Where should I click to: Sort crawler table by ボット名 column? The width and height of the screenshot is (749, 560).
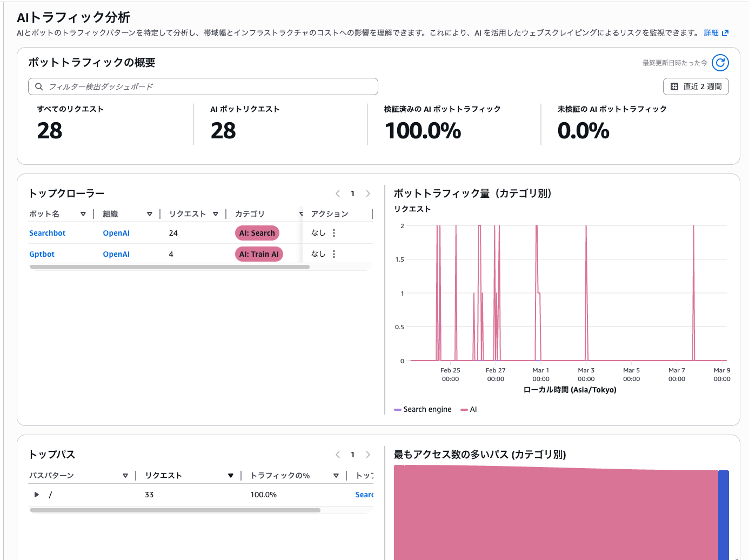[x=83, y=214]
